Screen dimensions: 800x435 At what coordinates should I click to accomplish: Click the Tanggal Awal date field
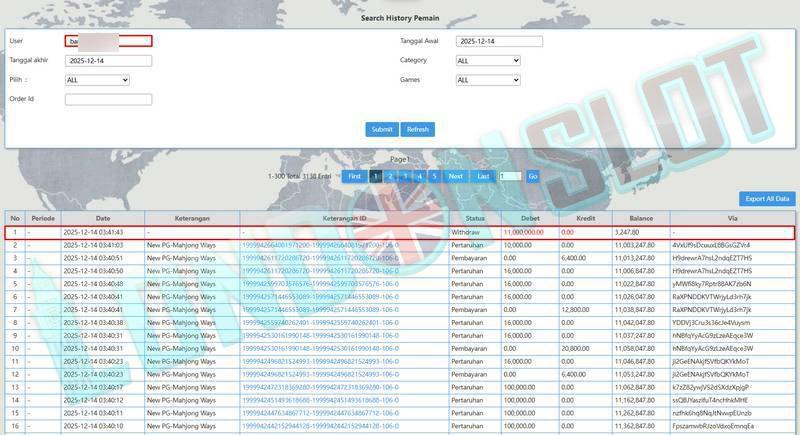tap(499, 41)
